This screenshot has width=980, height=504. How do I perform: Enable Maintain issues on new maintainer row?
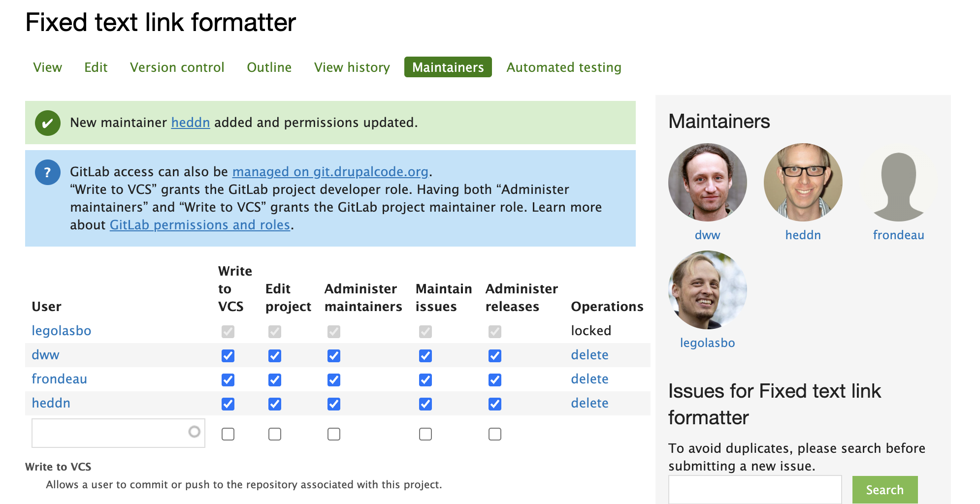click(x=425, y=434)
